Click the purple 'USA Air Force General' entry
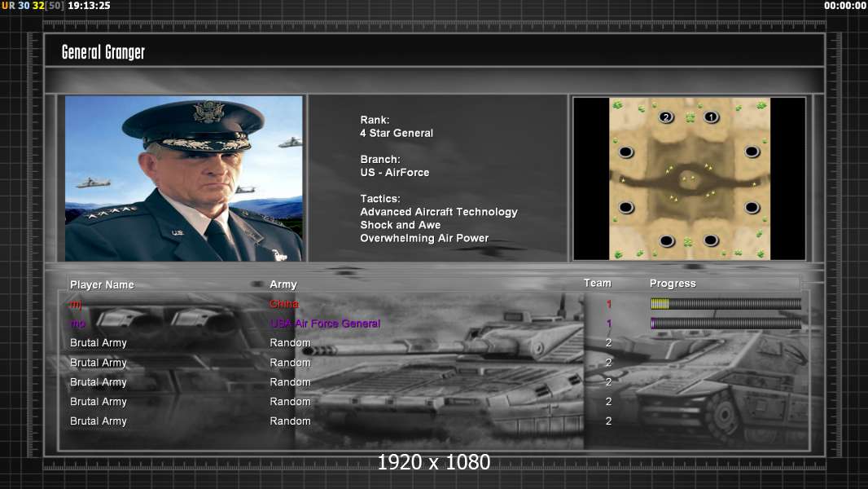 [x=326, y=324]
